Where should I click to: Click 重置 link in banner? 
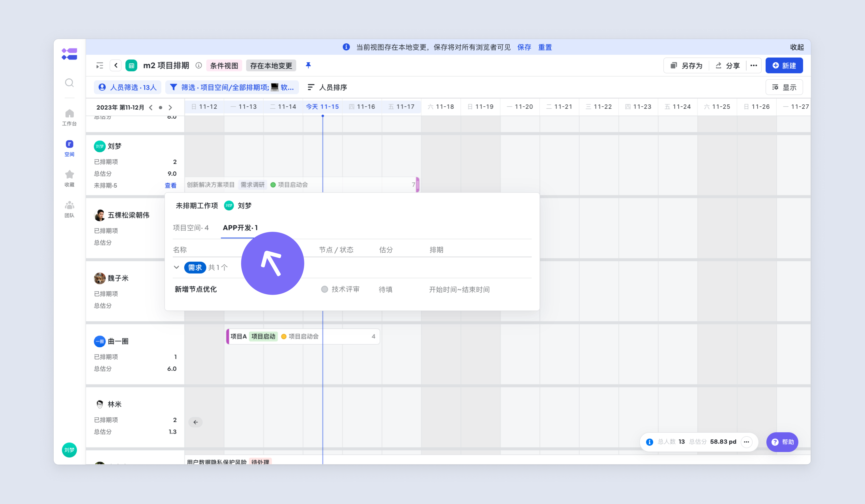pos(545,47)
